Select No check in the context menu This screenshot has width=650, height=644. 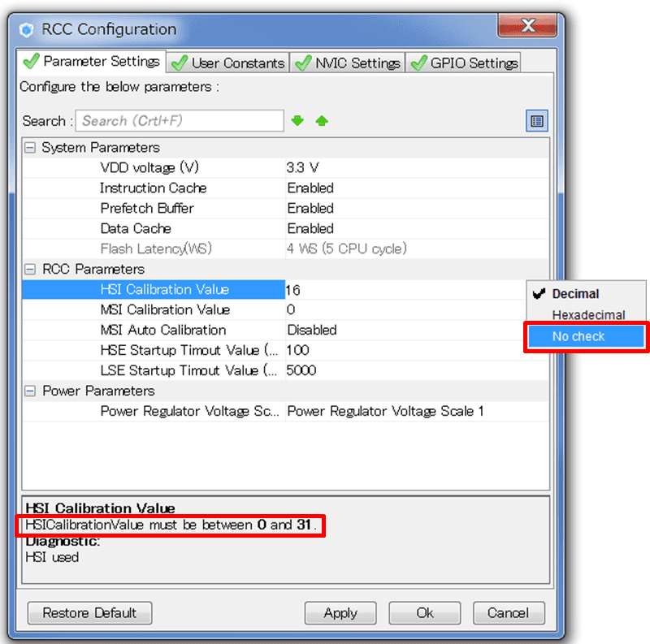click(578, 336)
